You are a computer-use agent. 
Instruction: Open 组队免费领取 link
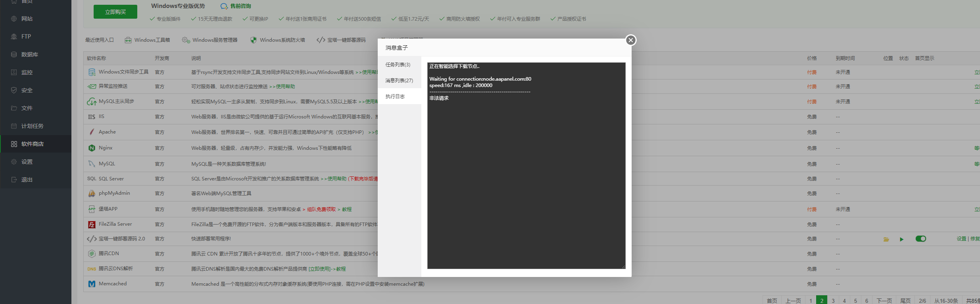(x=321, y=209)
